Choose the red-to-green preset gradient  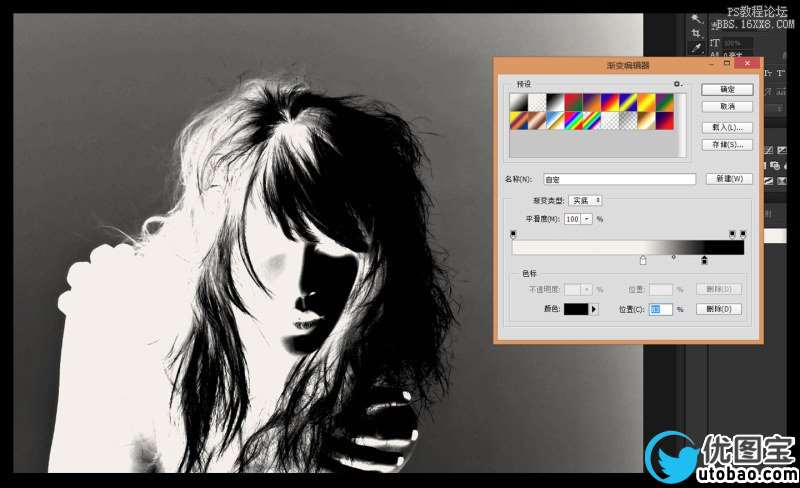[x=574, y=102]
